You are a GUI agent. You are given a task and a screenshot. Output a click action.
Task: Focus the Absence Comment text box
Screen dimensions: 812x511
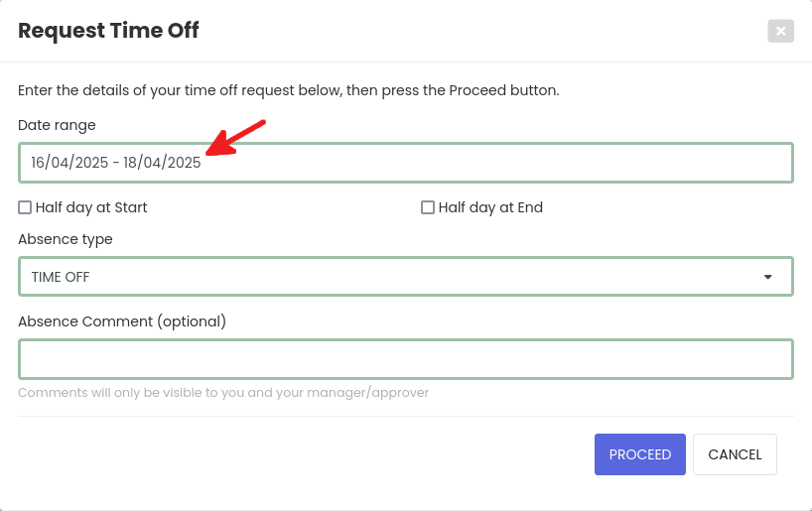point(405,359)
